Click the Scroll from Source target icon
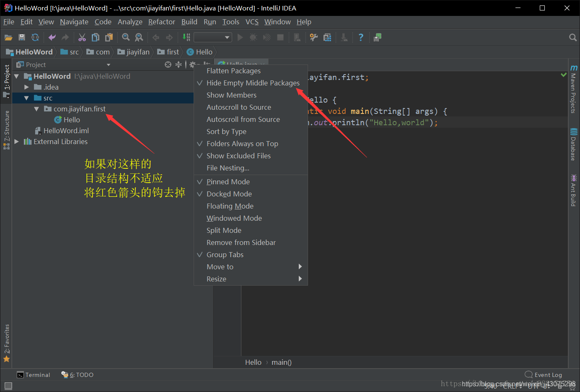The height and width of the screenshot is (392, 580). click(168, 64)
